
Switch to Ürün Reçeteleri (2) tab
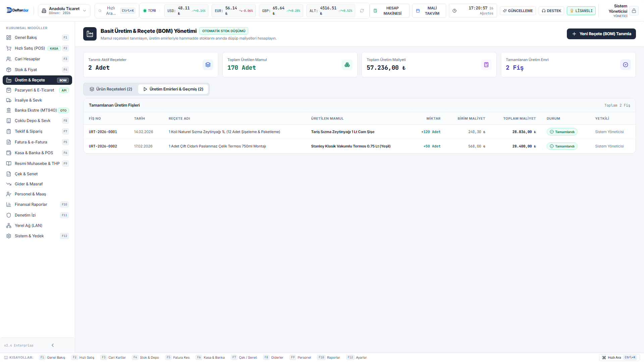coord(111,89)
